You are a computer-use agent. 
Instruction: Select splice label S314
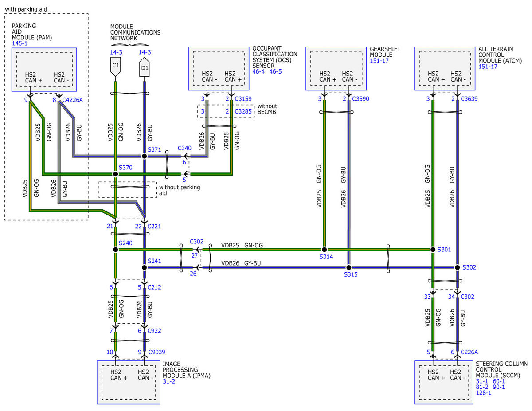[325, 257]
